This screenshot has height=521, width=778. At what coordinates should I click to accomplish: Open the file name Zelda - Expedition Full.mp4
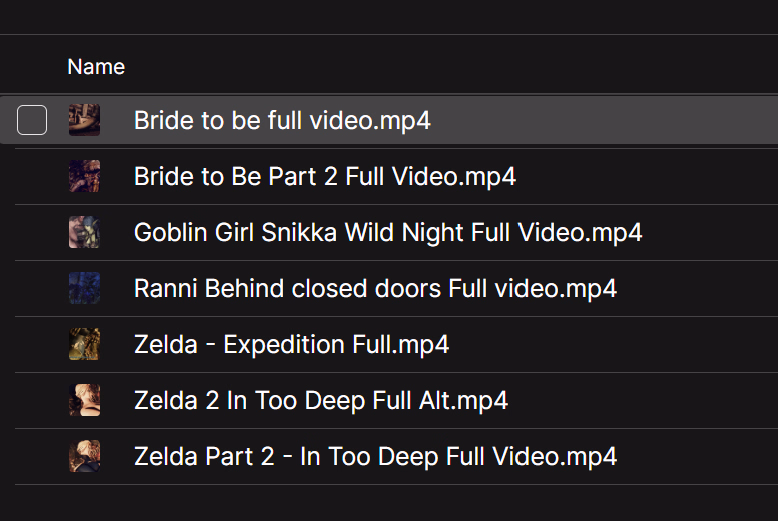(291, 345)
